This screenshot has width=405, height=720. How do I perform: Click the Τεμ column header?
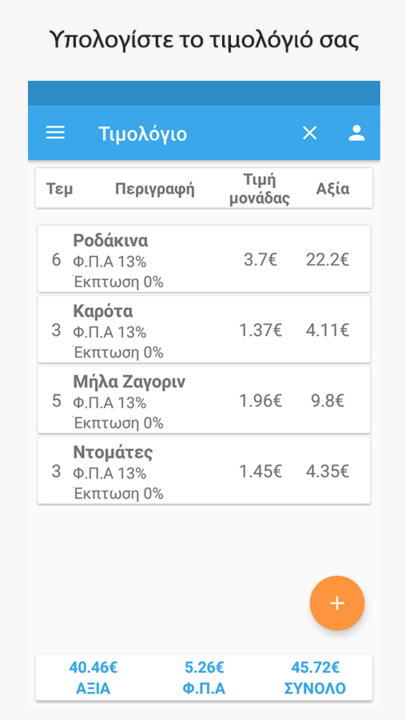pos(59,189)
